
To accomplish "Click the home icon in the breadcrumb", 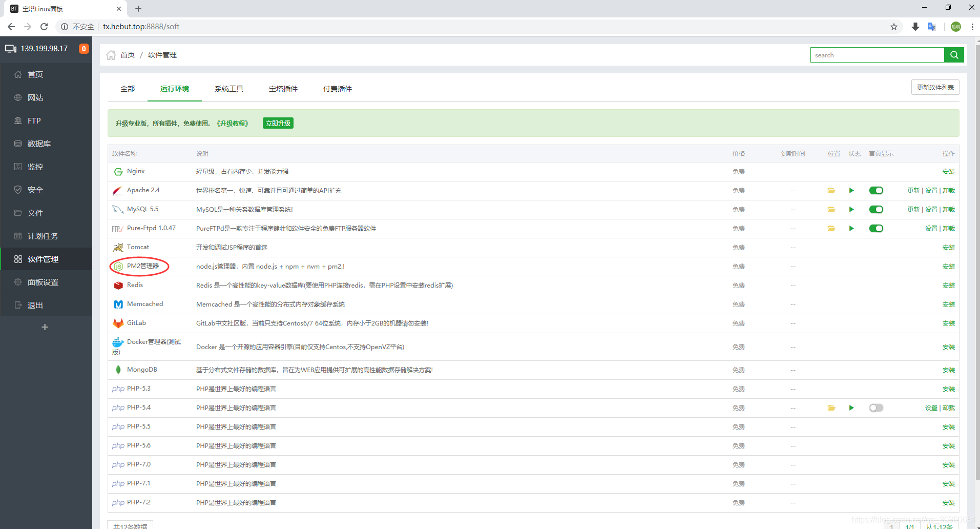I will [111, 55].
